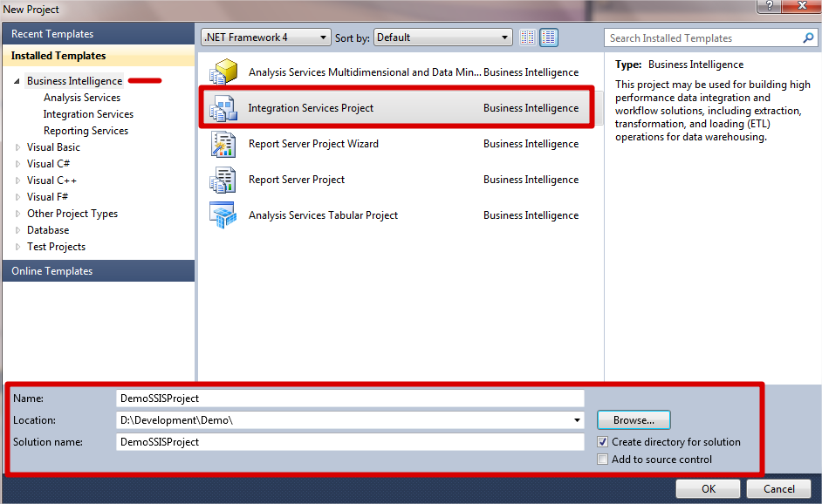
Task: Open the Location path dropdown
Action: coord(577,420)
